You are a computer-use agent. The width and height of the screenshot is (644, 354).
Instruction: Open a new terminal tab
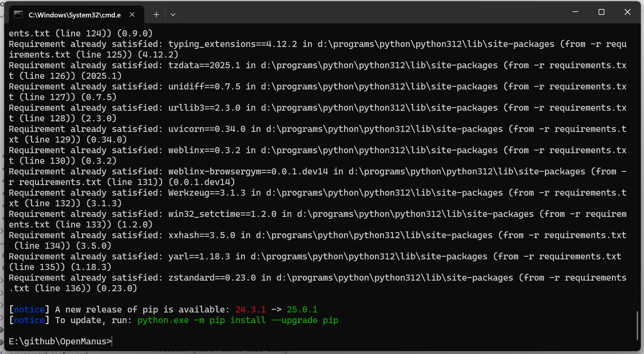(156, 14)
